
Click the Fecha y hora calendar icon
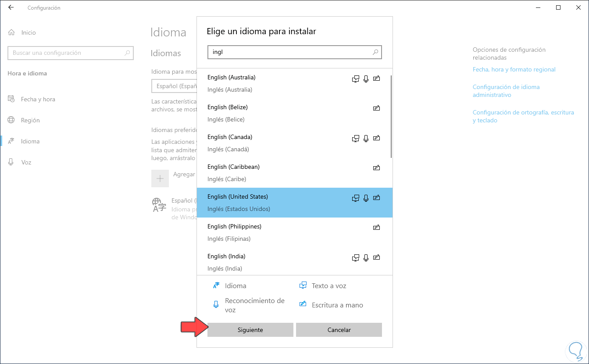(12, 99)
